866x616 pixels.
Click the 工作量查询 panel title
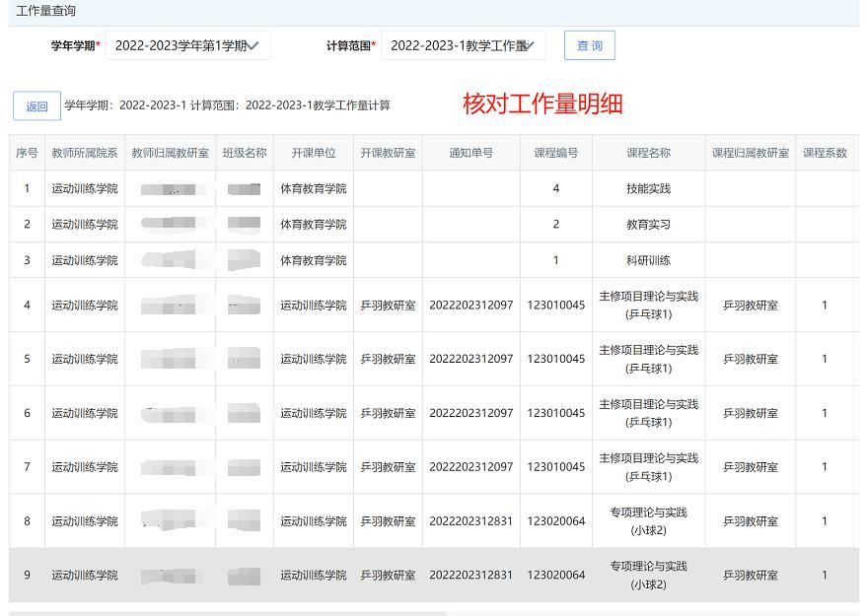45,11
